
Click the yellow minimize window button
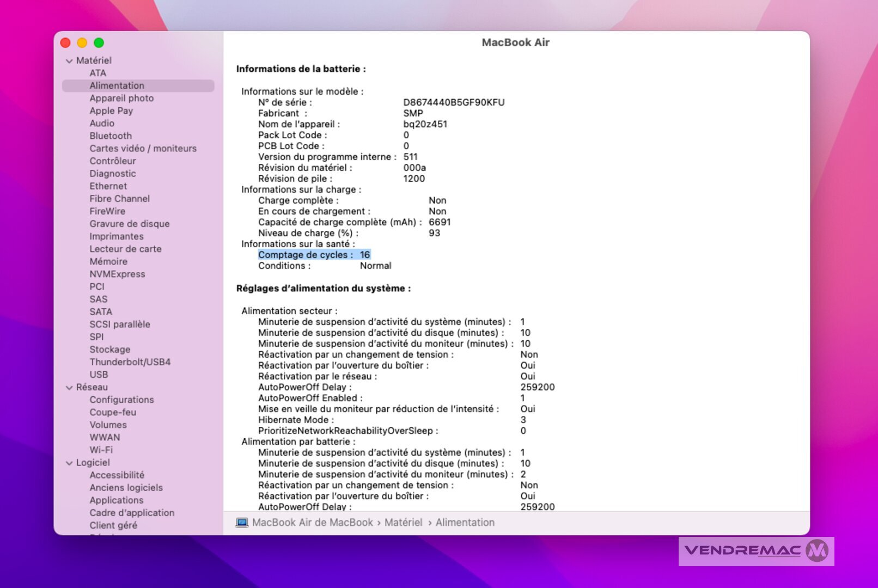click(x=82, y=43)
